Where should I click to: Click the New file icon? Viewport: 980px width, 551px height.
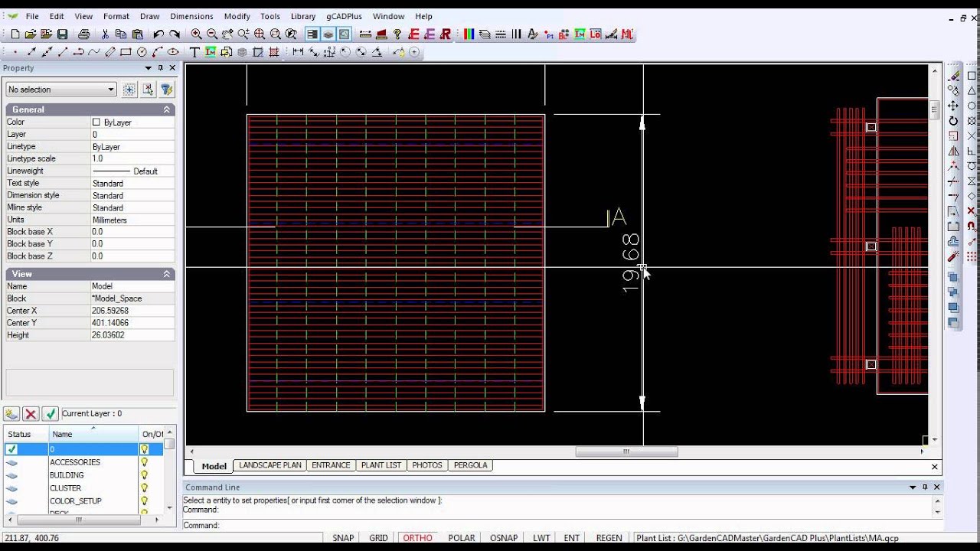coord(15,34)
